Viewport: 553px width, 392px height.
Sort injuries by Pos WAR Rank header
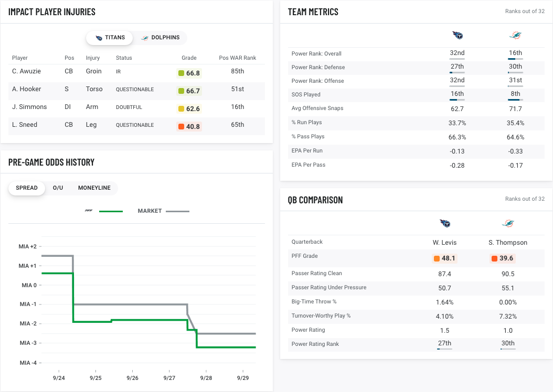pyautogui.click(x=237, y=58)
